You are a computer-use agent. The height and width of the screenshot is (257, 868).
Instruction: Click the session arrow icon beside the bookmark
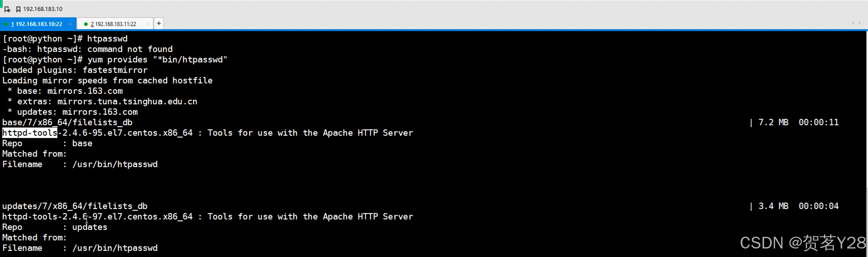(x=7, y=9)
